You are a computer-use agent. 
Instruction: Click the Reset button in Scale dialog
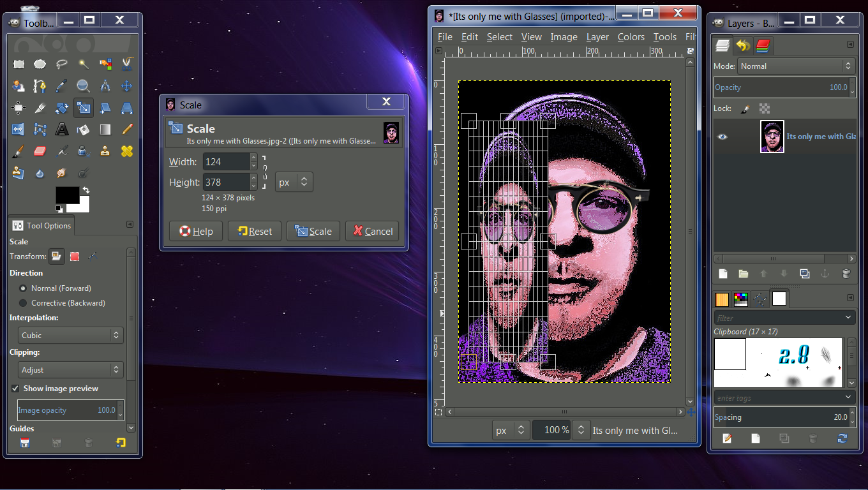[255, 231]
